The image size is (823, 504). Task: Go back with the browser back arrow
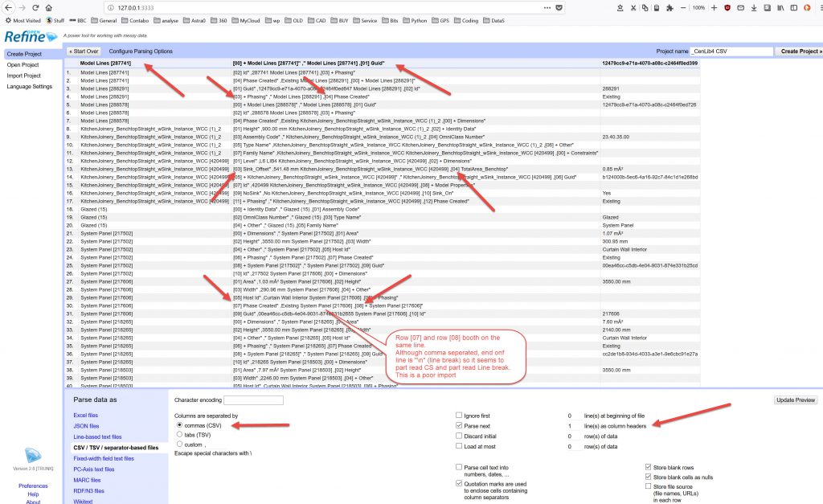tap(7, 7)
